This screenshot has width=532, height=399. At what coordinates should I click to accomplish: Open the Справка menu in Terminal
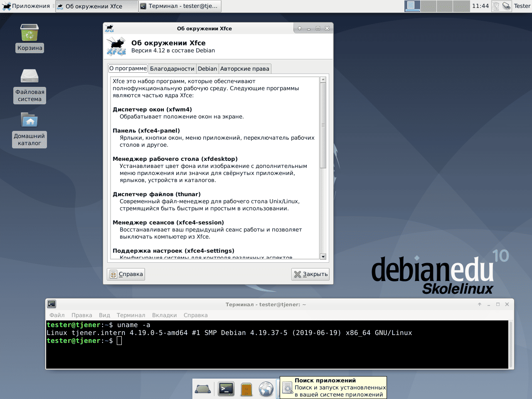pyautogui.click(x=196, y=315)
